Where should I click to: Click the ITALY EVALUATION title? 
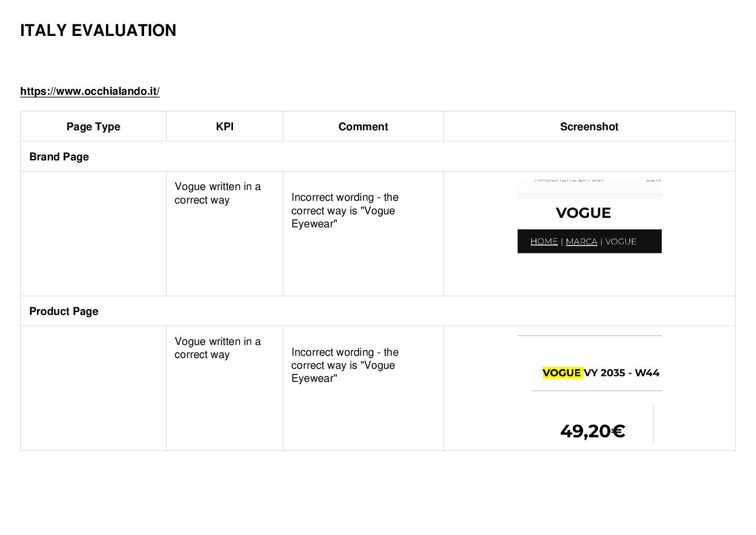click(98, 31)
